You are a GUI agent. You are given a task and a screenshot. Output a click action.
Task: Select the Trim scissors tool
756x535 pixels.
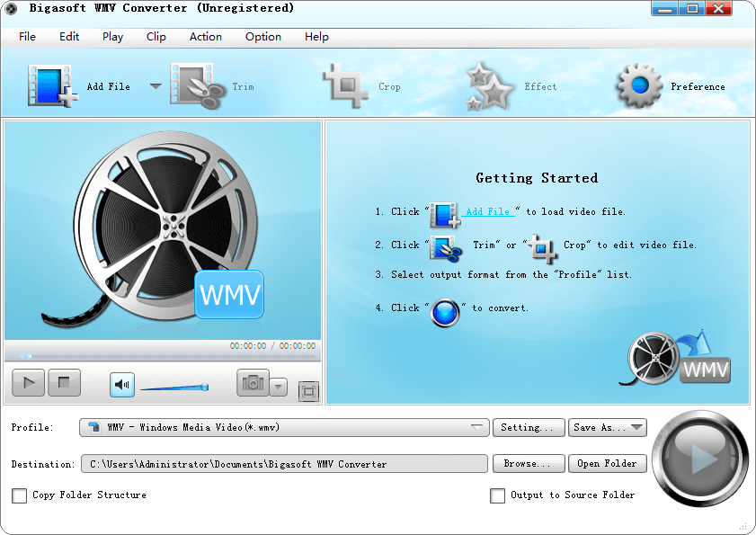pyautogui.click(x=198, y=87)
